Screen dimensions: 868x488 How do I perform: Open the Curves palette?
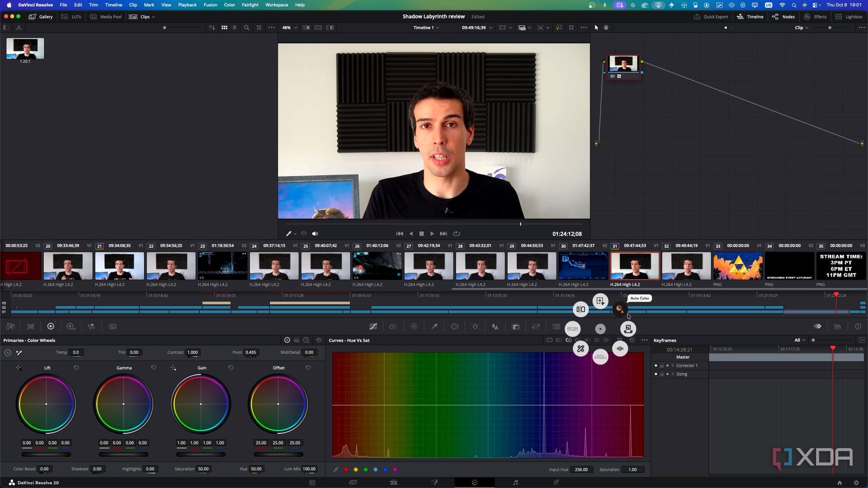(373, 326)
